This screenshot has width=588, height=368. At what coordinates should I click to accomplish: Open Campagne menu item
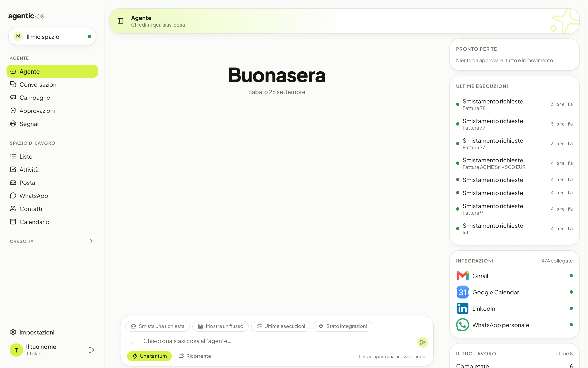[x=52, y=98]
